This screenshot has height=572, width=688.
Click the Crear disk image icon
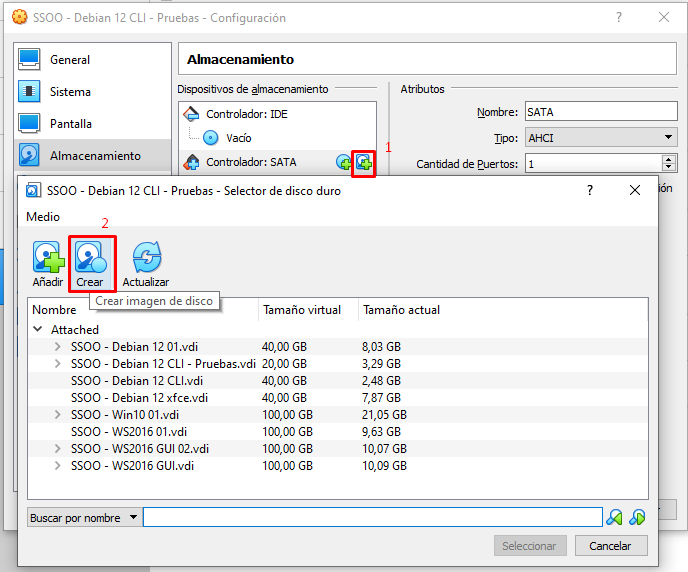coord(90,264)
